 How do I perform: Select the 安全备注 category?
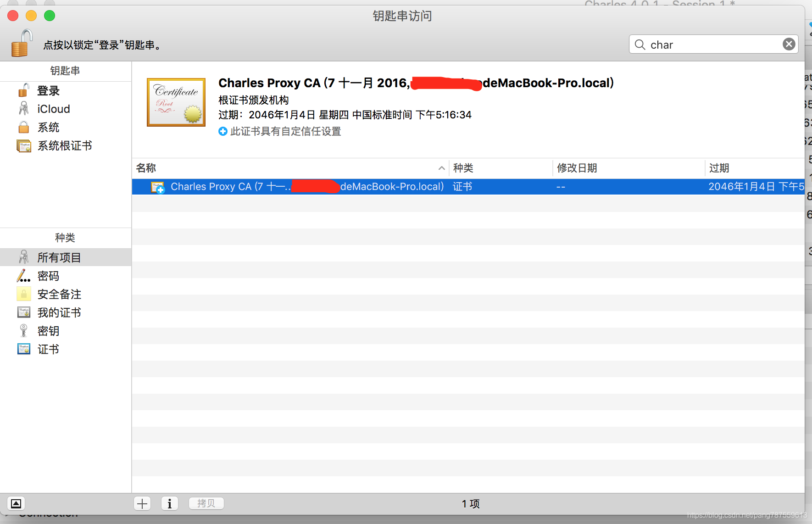pyautogui.click(x=66, y=294)
